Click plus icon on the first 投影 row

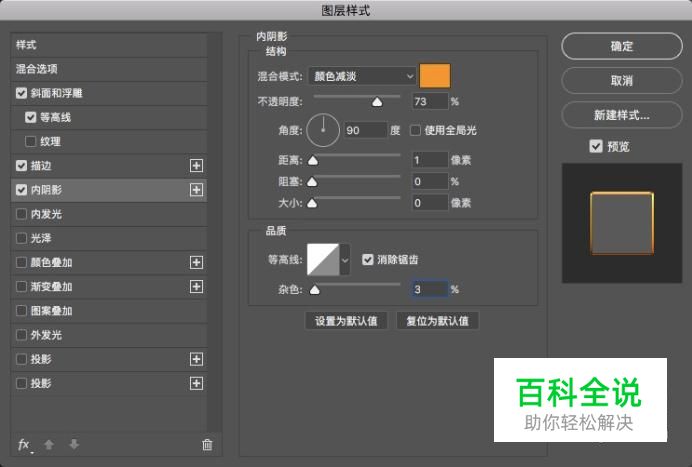(196, 359)
